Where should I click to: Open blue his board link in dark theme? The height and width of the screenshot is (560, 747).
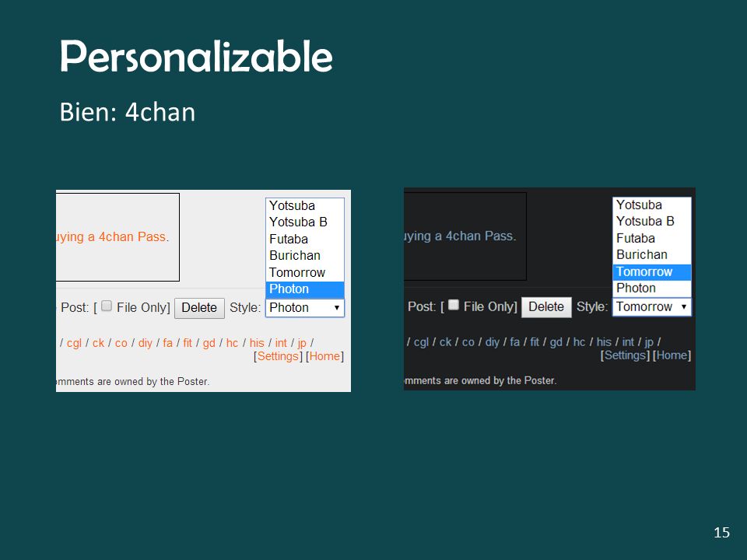click(604, 342)
